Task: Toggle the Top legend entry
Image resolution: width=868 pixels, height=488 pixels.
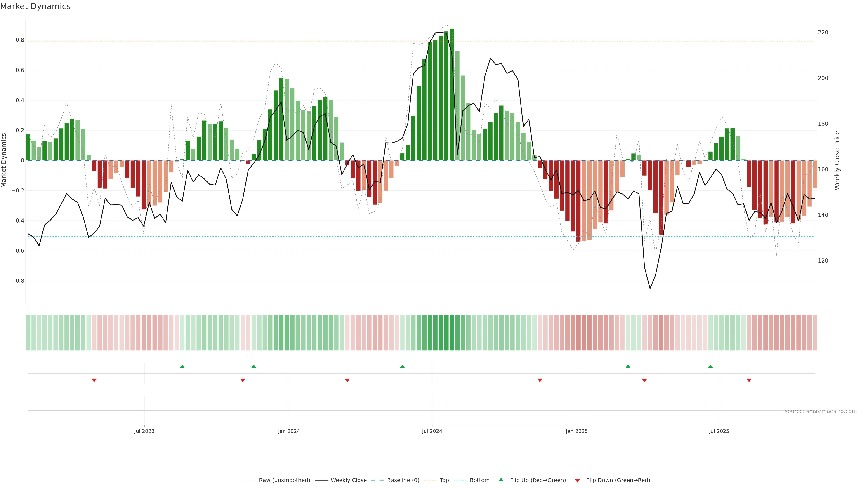Action: (x=444, y=480)
